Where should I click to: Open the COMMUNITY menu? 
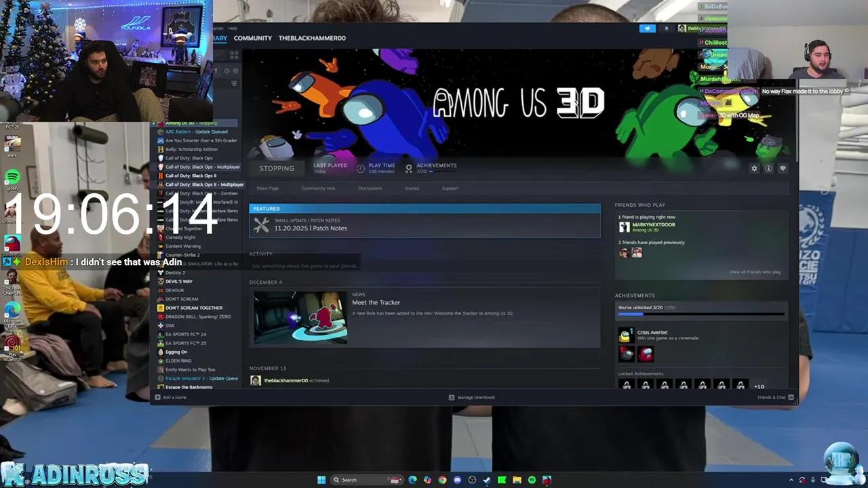point(253,38)
